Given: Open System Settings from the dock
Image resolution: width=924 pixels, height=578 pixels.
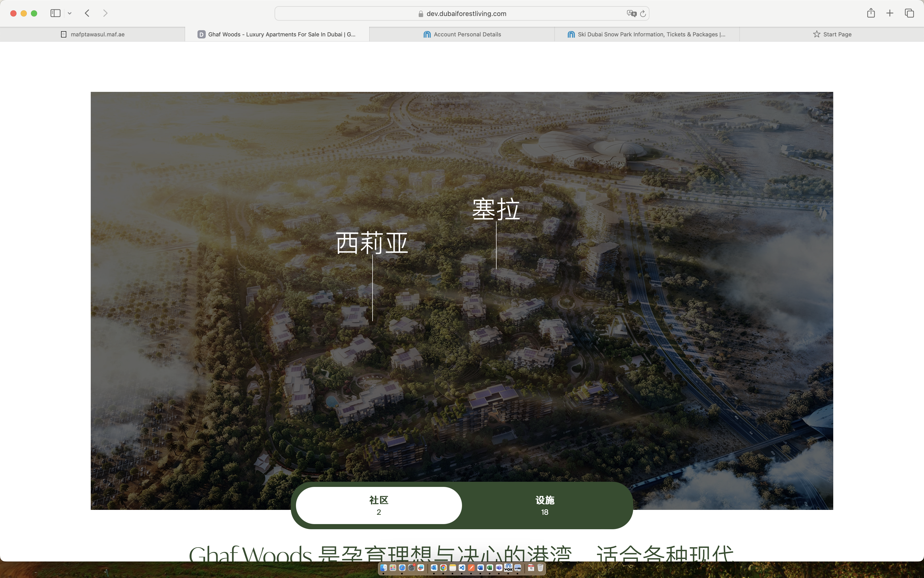Looking at the screenshot, I should click(x=412, y=568).
